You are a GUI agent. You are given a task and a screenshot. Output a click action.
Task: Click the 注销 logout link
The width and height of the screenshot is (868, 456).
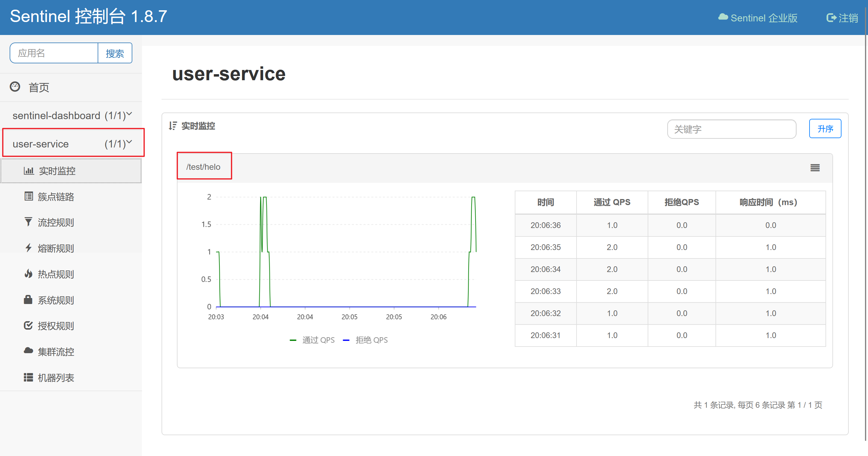[842, 18]
